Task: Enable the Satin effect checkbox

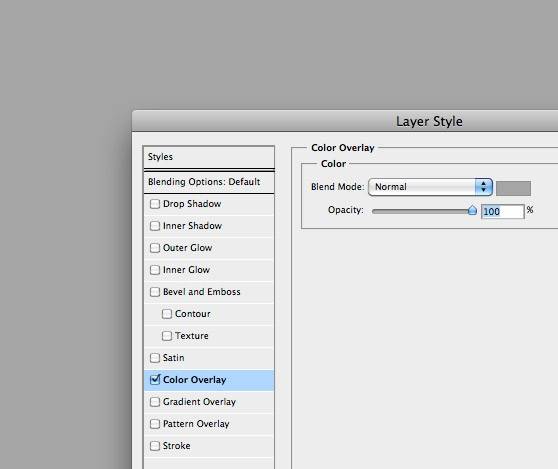Action: pos(155,358)
